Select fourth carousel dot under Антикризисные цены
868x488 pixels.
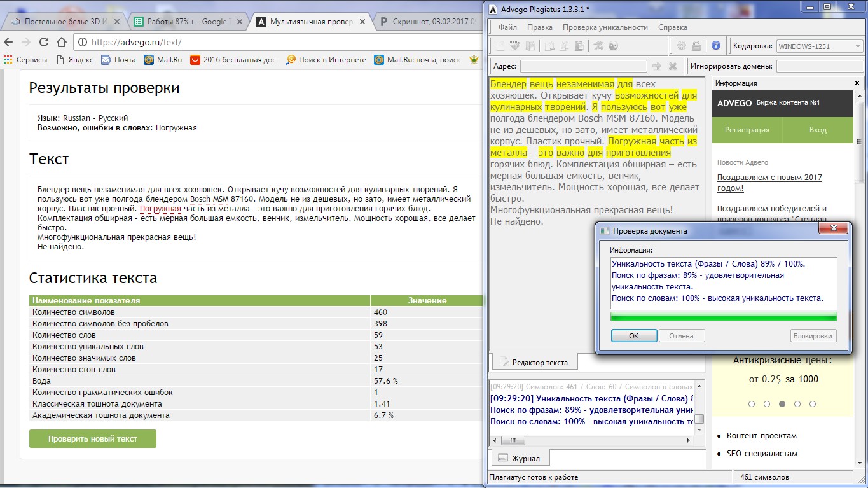click(x=797, y=404)
